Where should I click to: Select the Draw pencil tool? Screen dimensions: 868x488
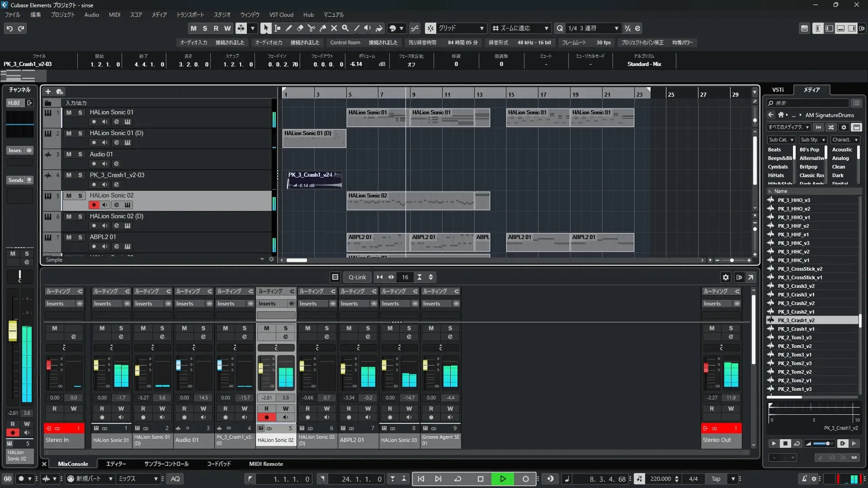[x=289, y=28]
